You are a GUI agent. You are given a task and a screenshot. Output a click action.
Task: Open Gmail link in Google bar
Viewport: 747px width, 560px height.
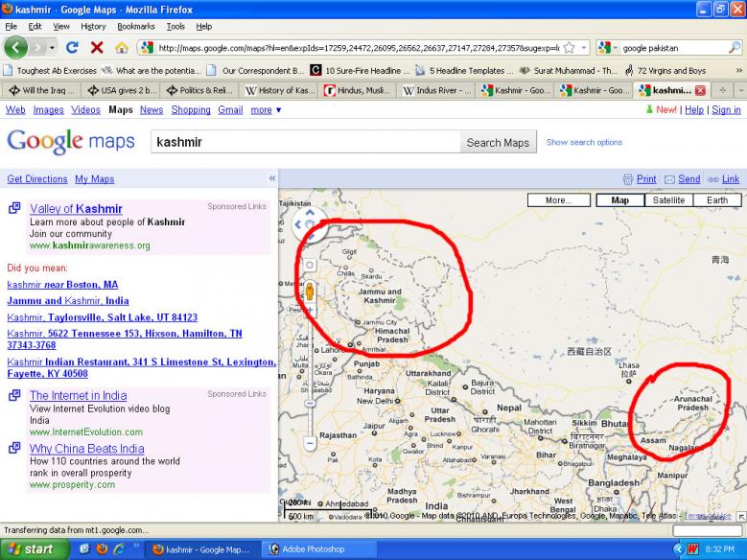click(x=230, y=110)
